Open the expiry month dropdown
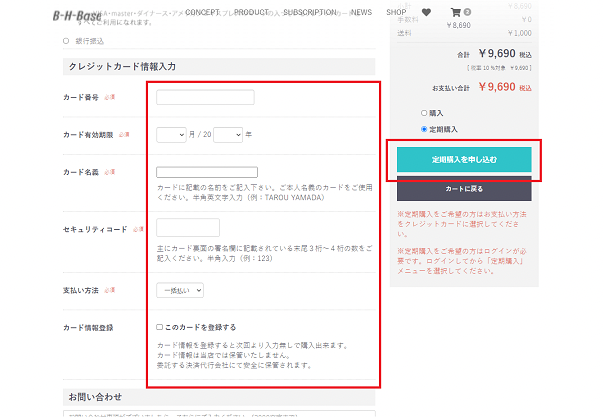Screen dimensions: 604x417 coord(171,135)
